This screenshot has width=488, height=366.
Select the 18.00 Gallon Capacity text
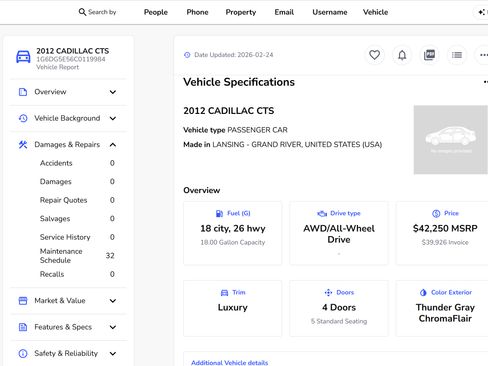233,242
